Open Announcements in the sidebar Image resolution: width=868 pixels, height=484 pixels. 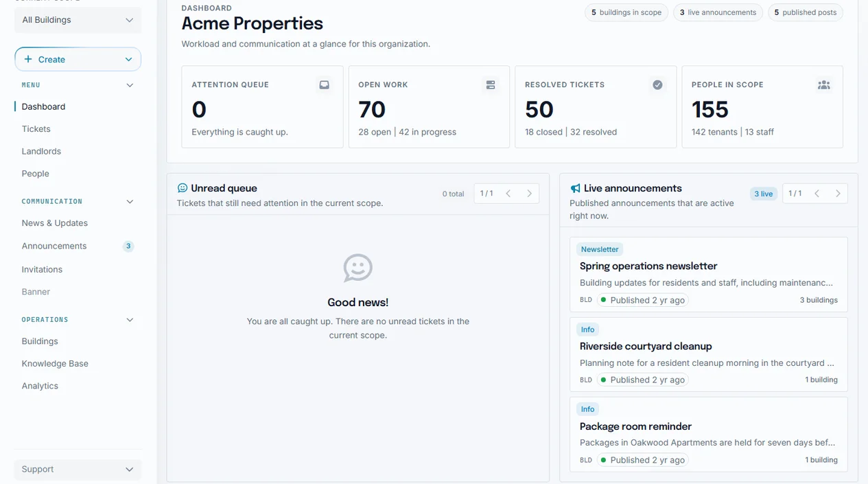(54, 246)
